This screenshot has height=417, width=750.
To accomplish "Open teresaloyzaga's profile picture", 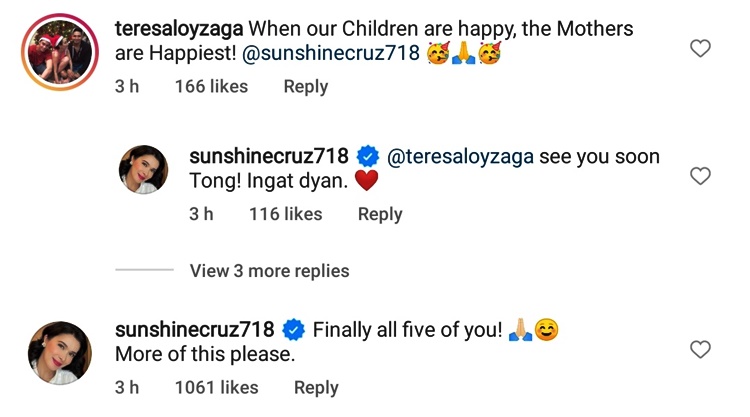I will 57,47.
